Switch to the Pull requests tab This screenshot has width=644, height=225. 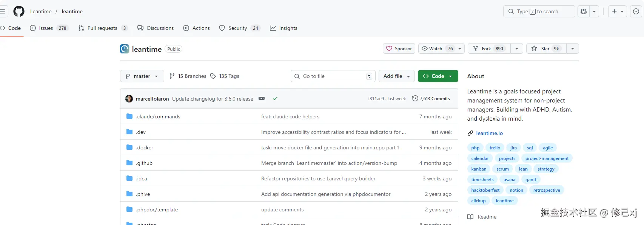(x=103, y=28)
